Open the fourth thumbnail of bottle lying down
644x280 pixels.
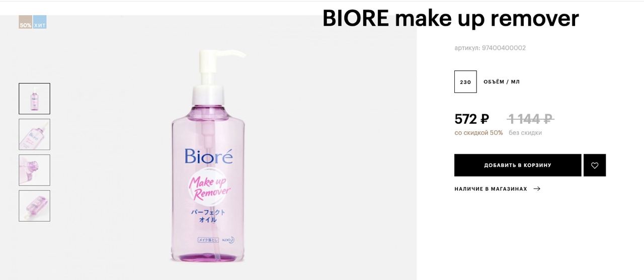click(x=34, y=206)
